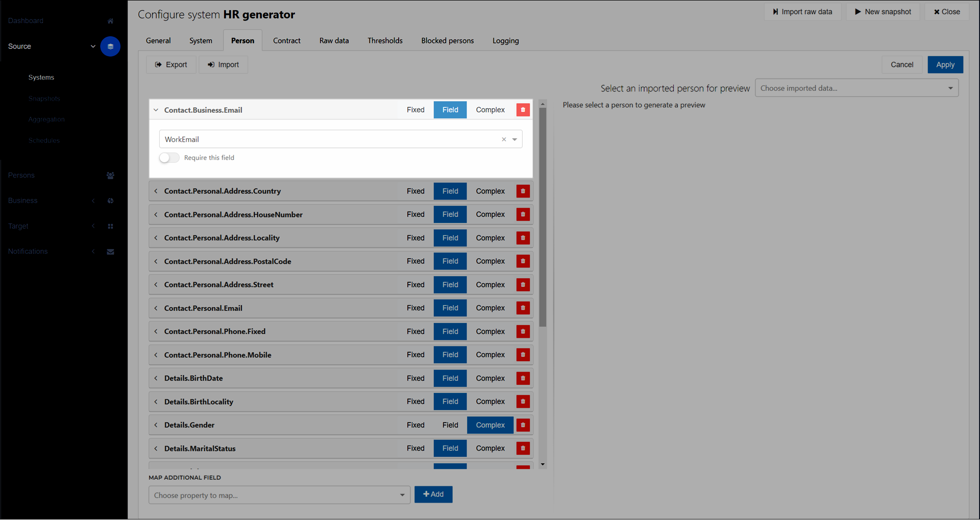Delete the Contact.Personal.Phone.Mobile mapping
The width and height of the screenshot is (980, 520).
click(x=523, y=355)
